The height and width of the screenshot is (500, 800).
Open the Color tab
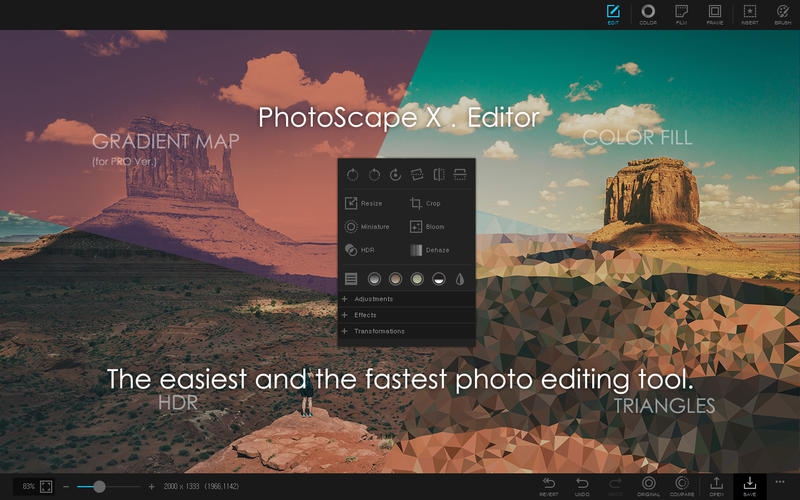click(648, 14)
